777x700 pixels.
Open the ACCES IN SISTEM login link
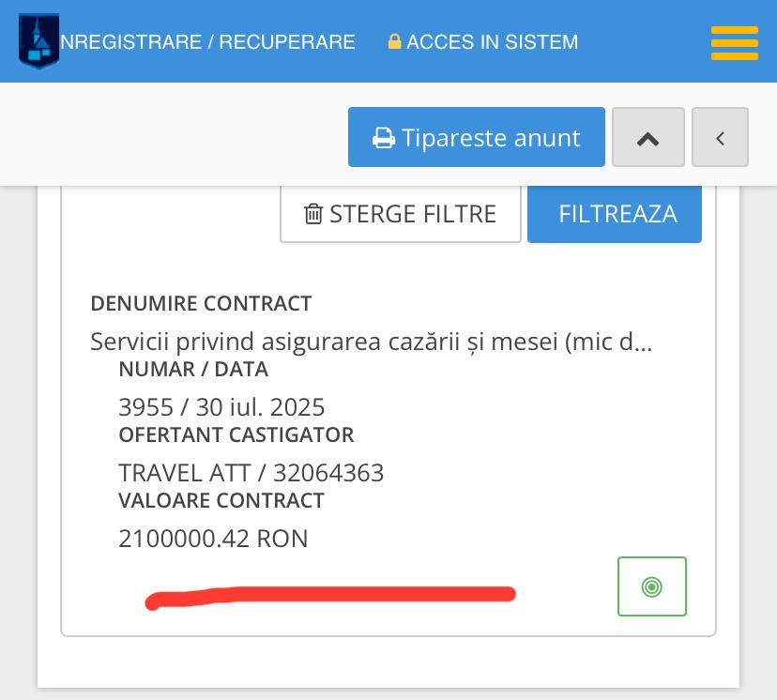click(x=492, y=42)
